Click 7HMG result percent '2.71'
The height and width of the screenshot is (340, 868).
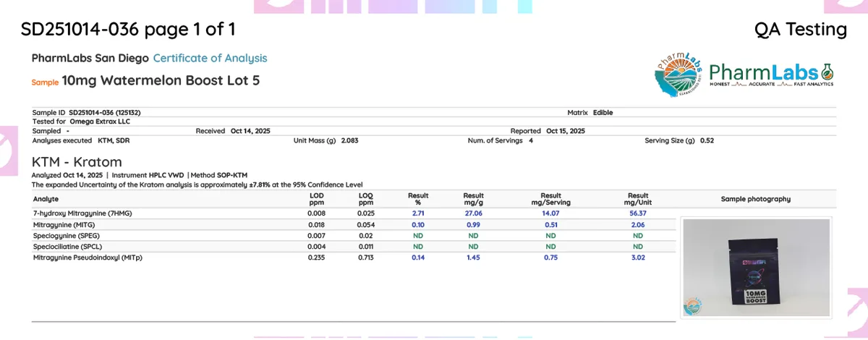click(418, 213)
